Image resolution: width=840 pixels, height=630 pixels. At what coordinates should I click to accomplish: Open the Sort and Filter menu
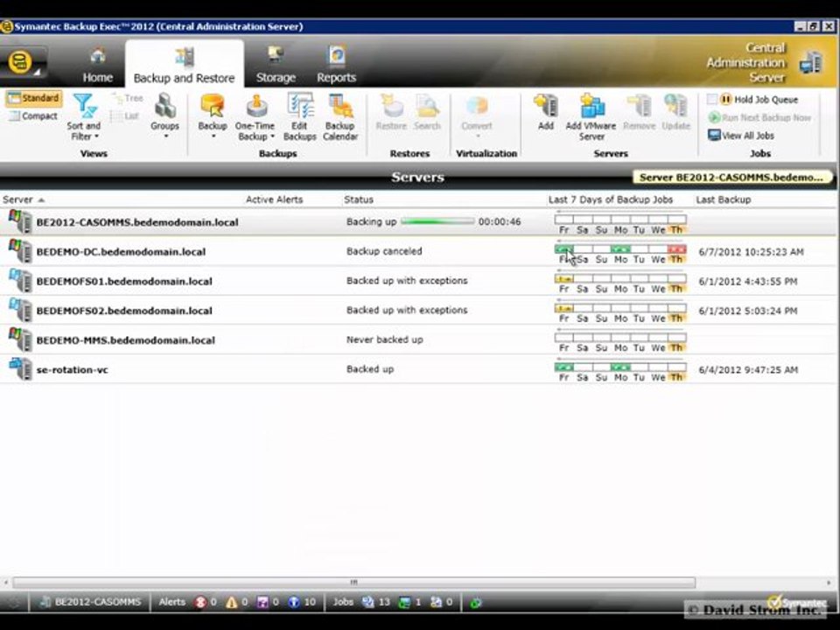pyautogui.click(x=84, y=117)
